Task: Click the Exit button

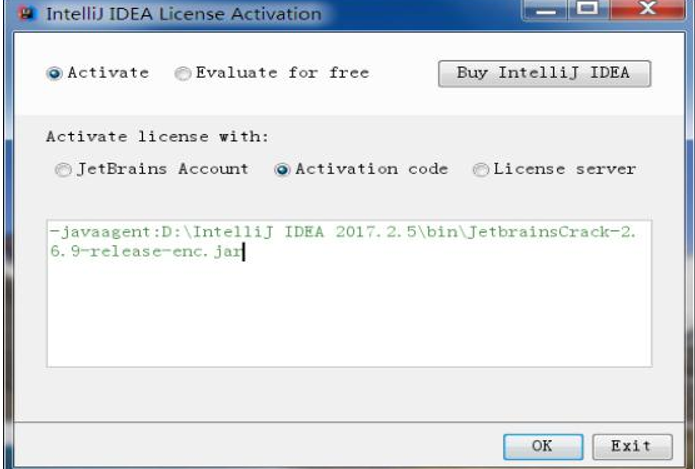Action: 630,445
